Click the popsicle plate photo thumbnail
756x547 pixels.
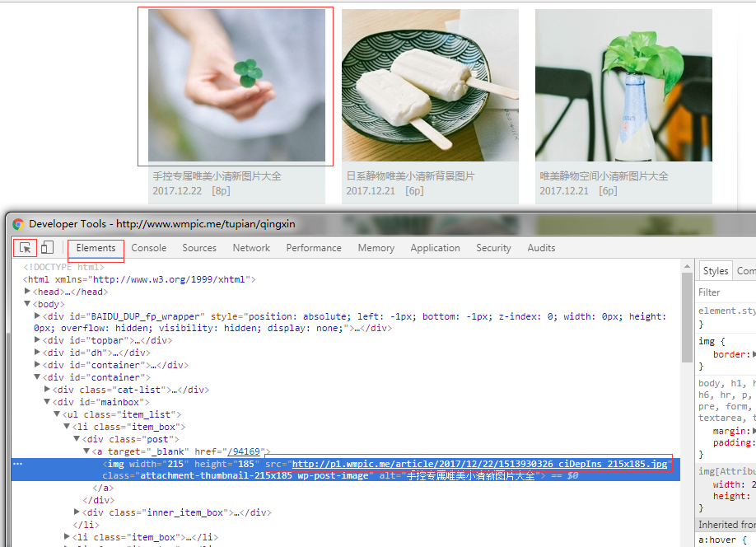(430, 86)
